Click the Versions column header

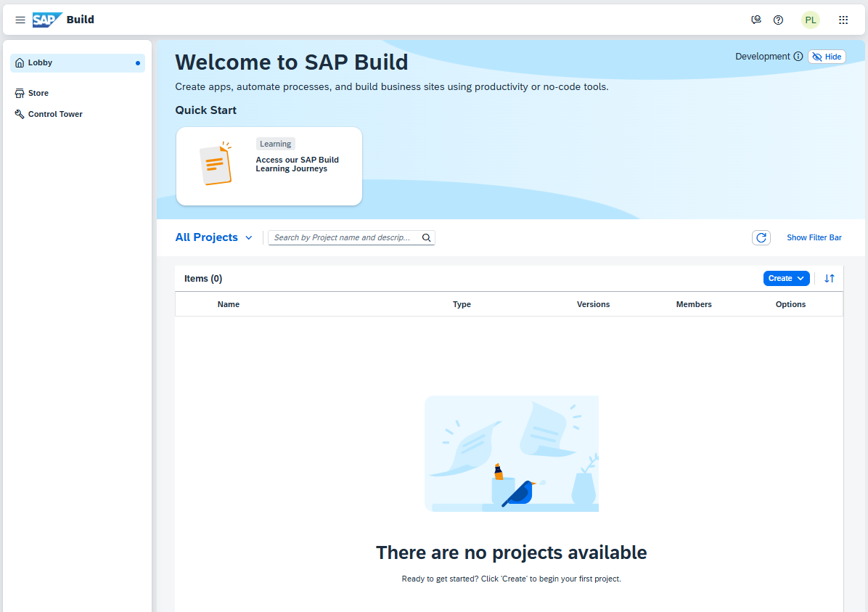point(593,305)
